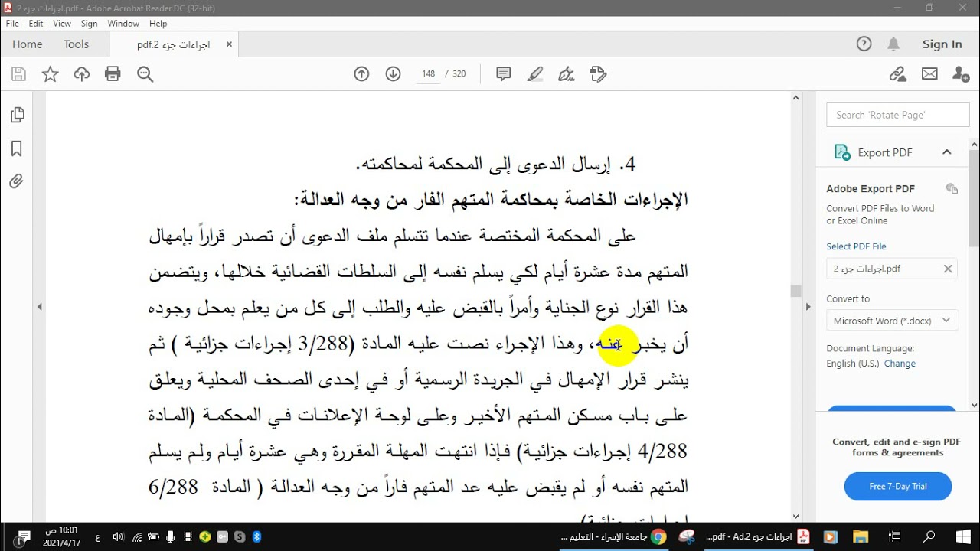Click the document vertical scrollbar thumb

(795, 290)
